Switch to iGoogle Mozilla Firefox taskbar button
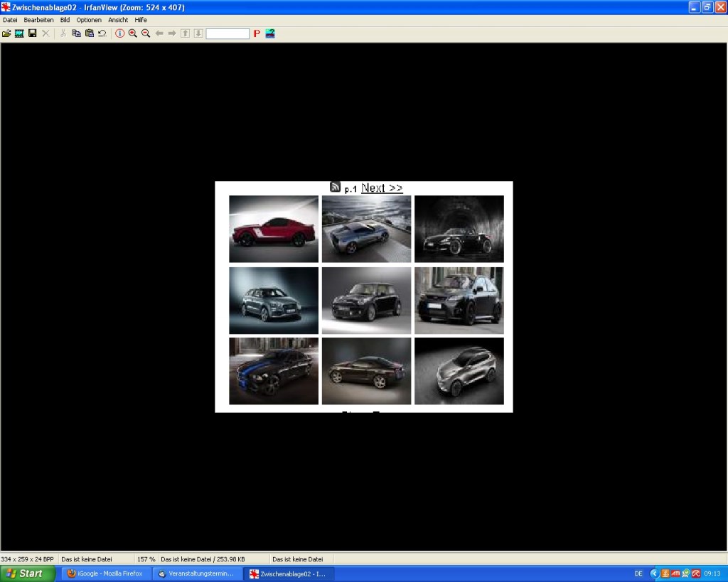This screenshot has width=728, height=582. [106, 573]
